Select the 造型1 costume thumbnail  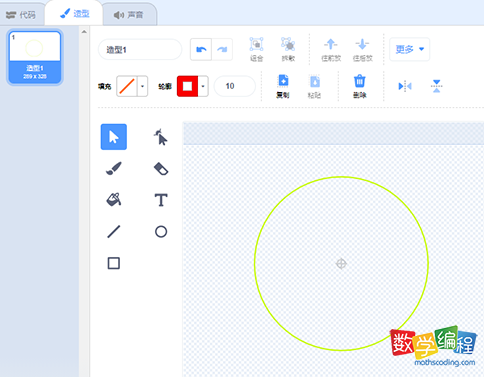[35, 57]
